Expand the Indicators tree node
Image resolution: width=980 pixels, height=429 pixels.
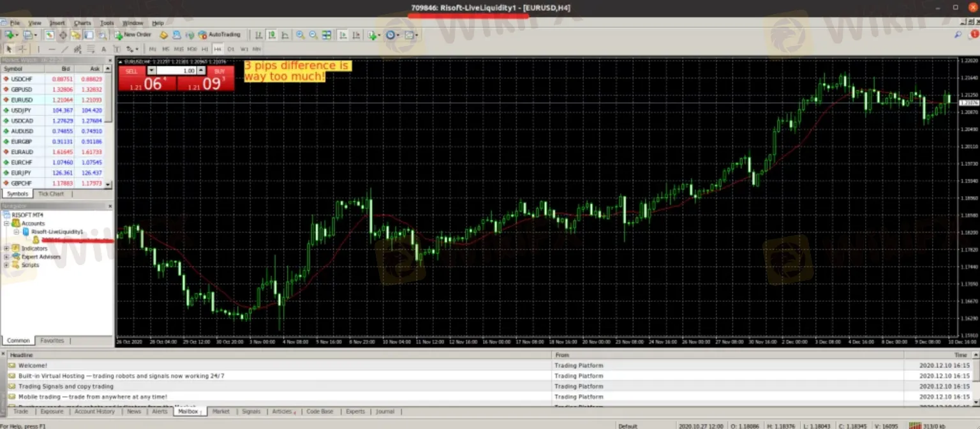click(x=7, y=248)
